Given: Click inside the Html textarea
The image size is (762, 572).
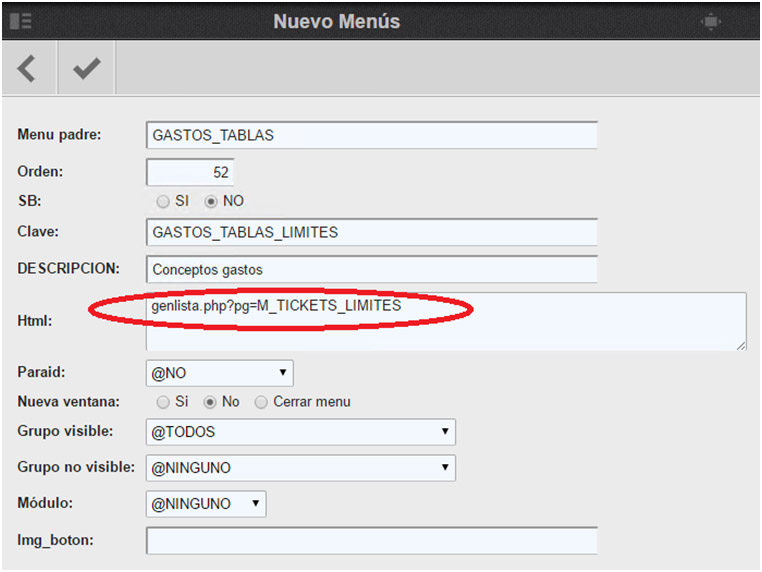Looking at the screenshot, I should [446, 321].
